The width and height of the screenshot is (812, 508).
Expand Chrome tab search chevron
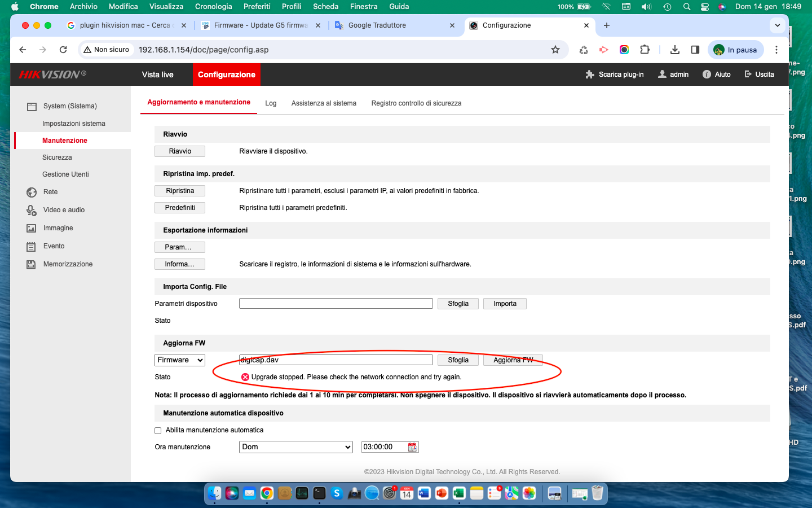click(778, 25)
